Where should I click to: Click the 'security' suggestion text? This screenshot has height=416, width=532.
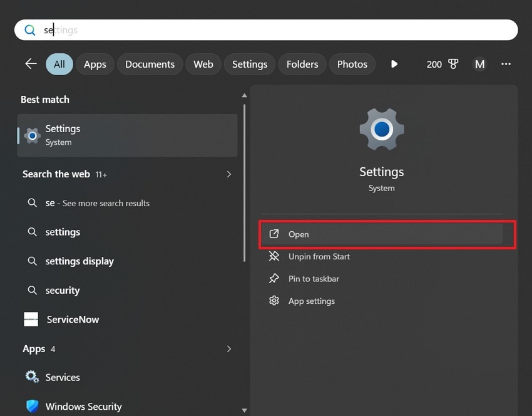[63, 291]
